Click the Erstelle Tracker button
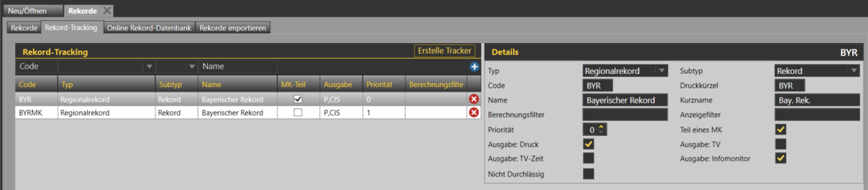Viewport: 868px width, 190px height. tap(444, 51)
